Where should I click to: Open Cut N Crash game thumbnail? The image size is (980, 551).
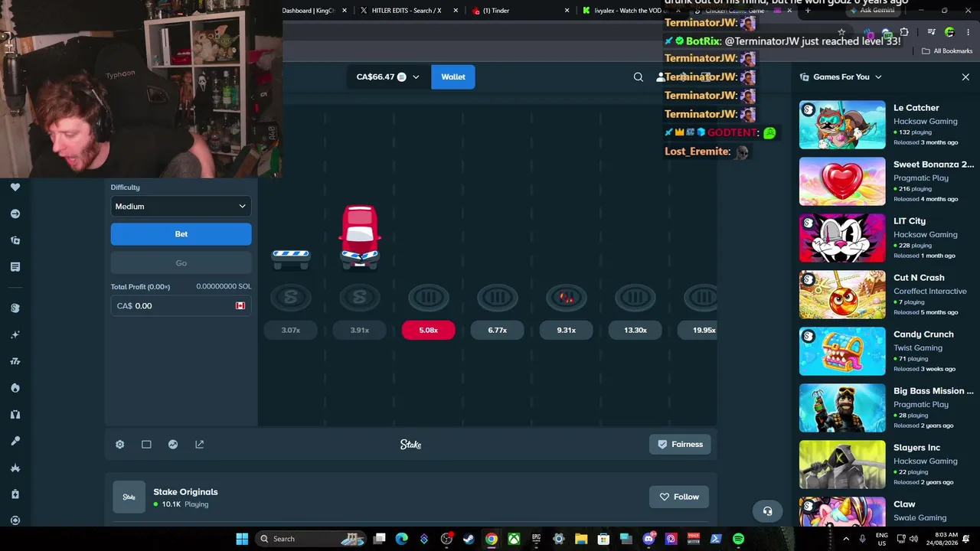coord(842,295)
